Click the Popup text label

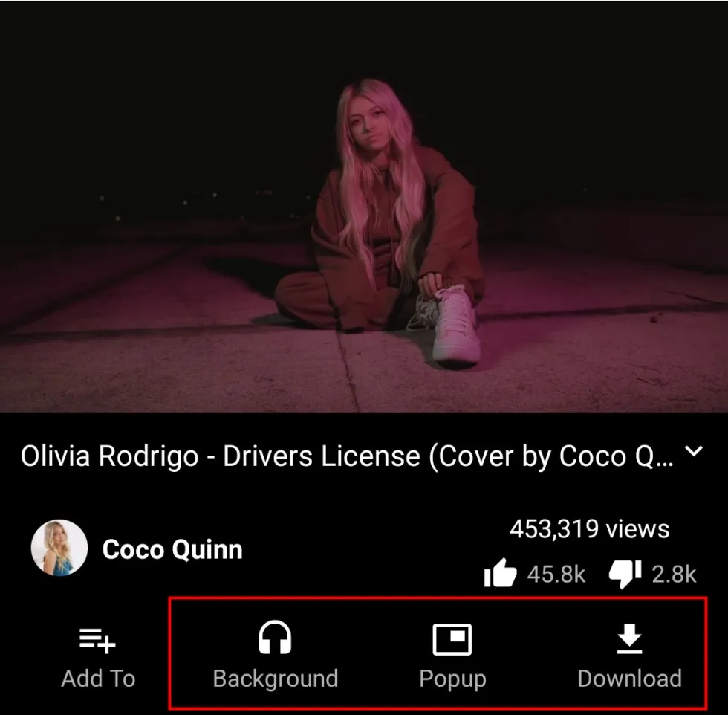click(x=452, y=679)
